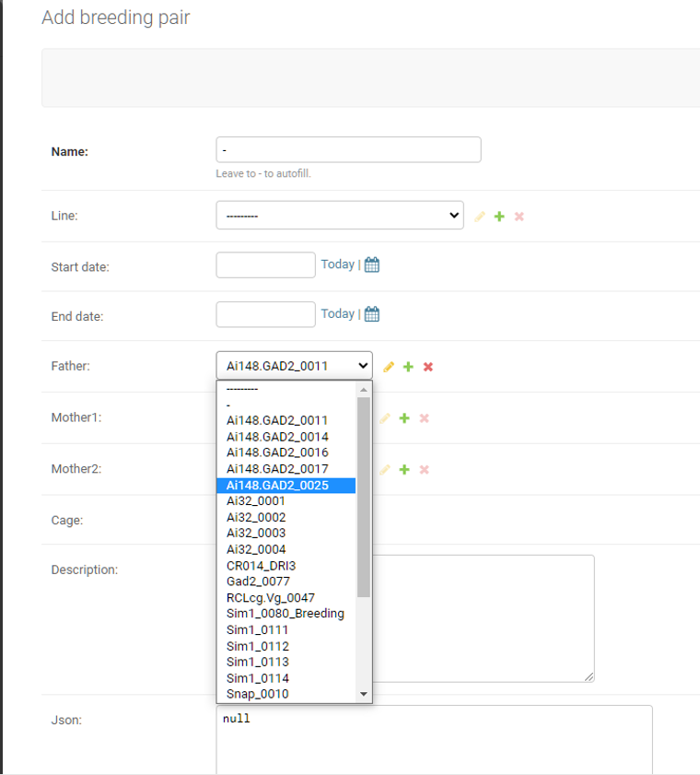The image size is (700, 775).
Task: Click the delete cross icon next to Line
Action: pyautogui.click(x=519, y=216)
